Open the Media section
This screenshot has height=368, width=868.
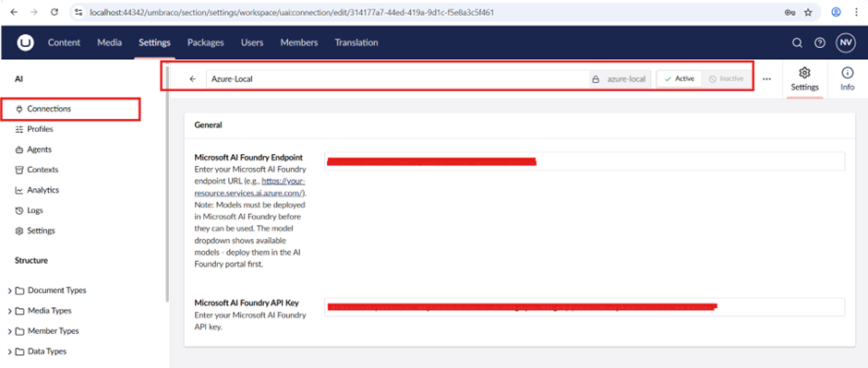tap(110, 42)
